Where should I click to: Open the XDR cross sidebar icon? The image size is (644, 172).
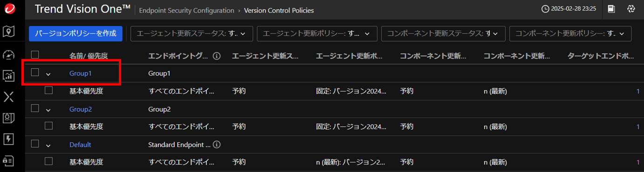(x=8, y=97)
